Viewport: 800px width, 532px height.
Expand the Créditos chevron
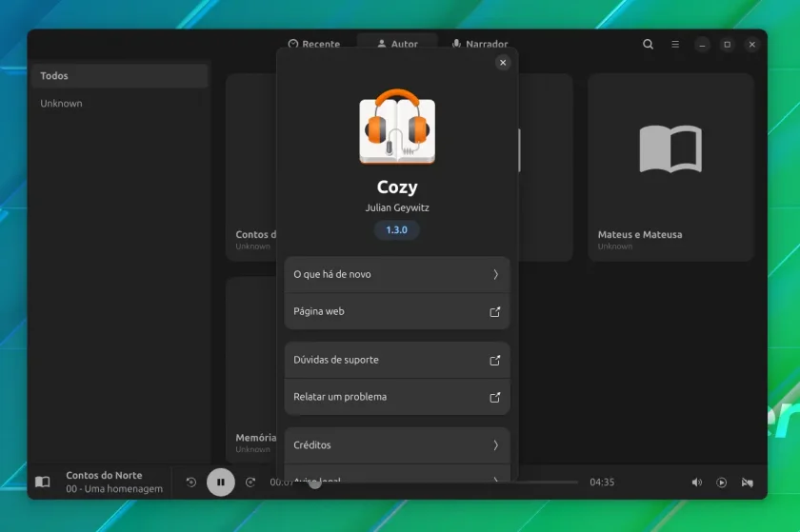[495, 445]
